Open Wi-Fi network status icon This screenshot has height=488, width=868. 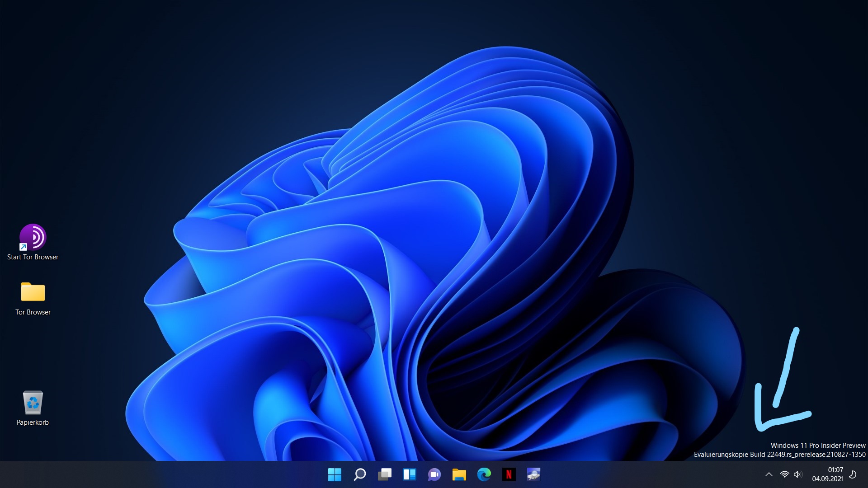pyautogui.click(x=785, y=474)
